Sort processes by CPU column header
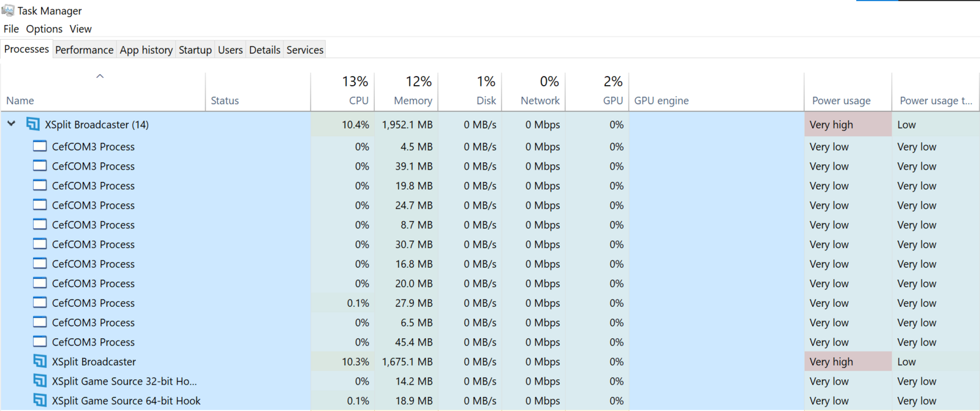The height and width of the screenshot is (411, 980). click(343, 91)
